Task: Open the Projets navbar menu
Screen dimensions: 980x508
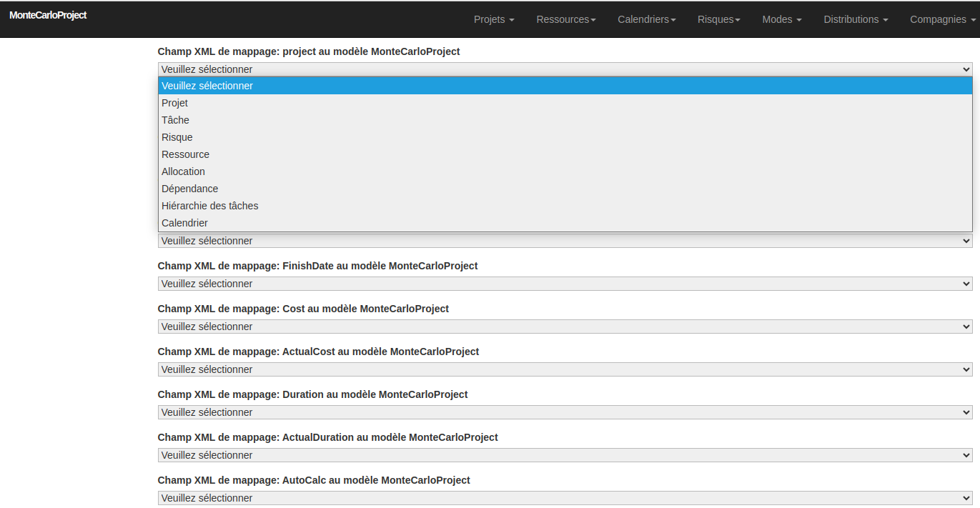Action: click(493, 19)
